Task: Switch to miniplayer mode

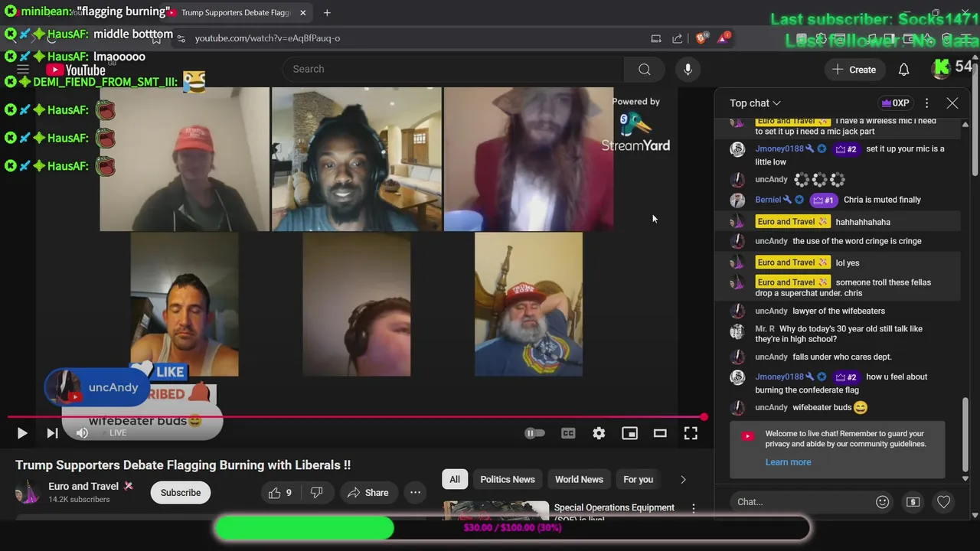Action: (629, 433)
